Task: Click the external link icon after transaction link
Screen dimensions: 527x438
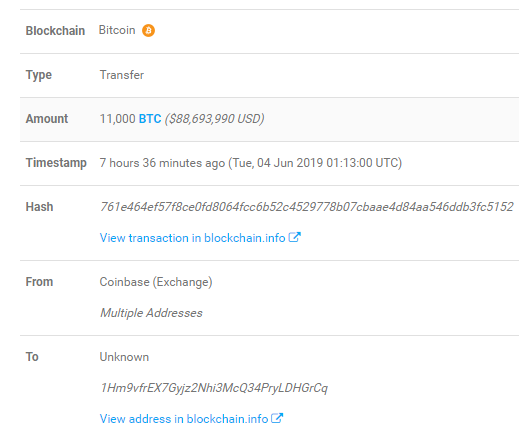Action: [x=295, y=237]
